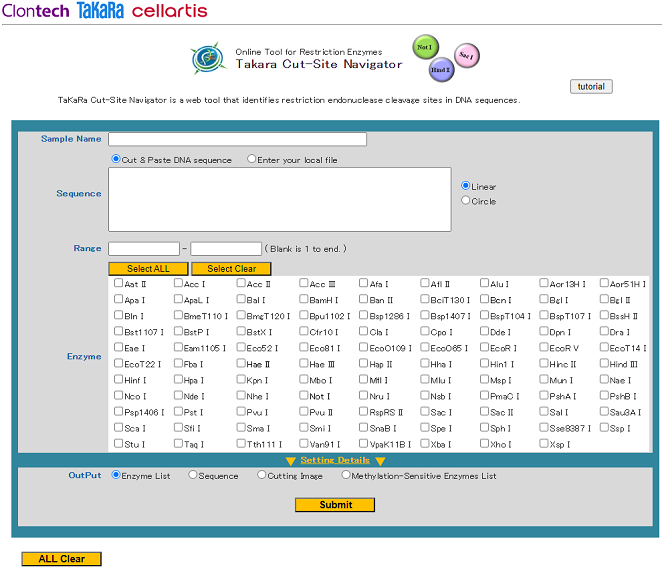
Task: Check the Sph I enzyme
Action: [x=484, y=427]
